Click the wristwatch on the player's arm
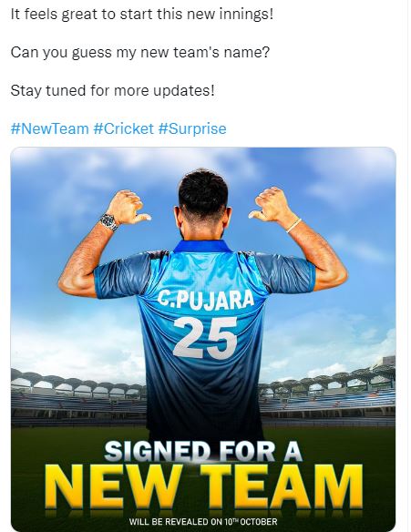This screenshot has width=411, height=532. click(x=108, y=222)
